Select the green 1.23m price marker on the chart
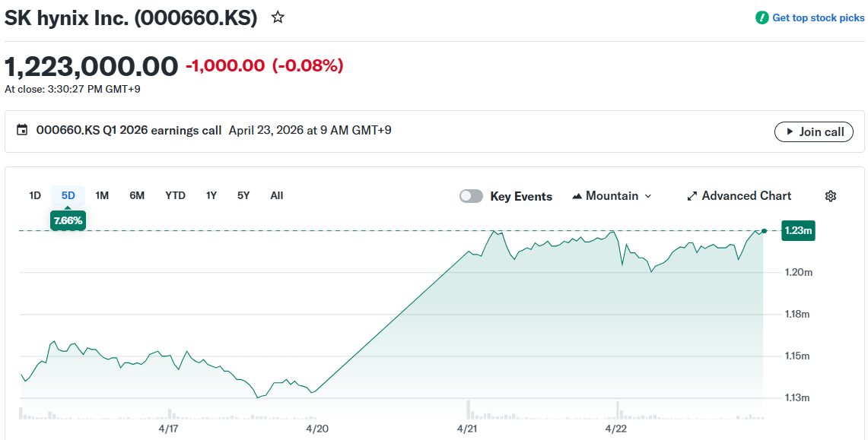This screenshot has width=868, height=440. pos(797,230)
